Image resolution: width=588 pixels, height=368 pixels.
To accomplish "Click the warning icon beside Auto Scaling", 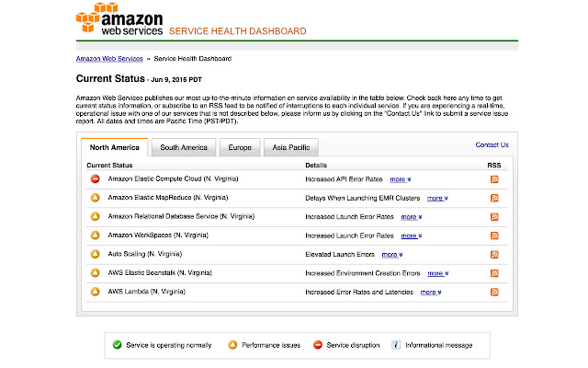I will (96, 254).
